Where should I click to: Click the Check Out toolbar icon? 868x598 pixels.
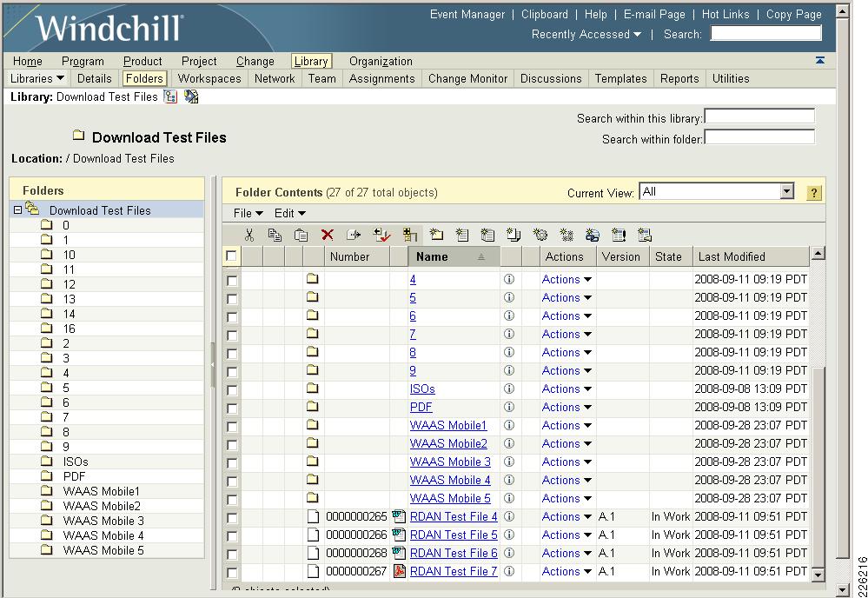tap(381, 235)
